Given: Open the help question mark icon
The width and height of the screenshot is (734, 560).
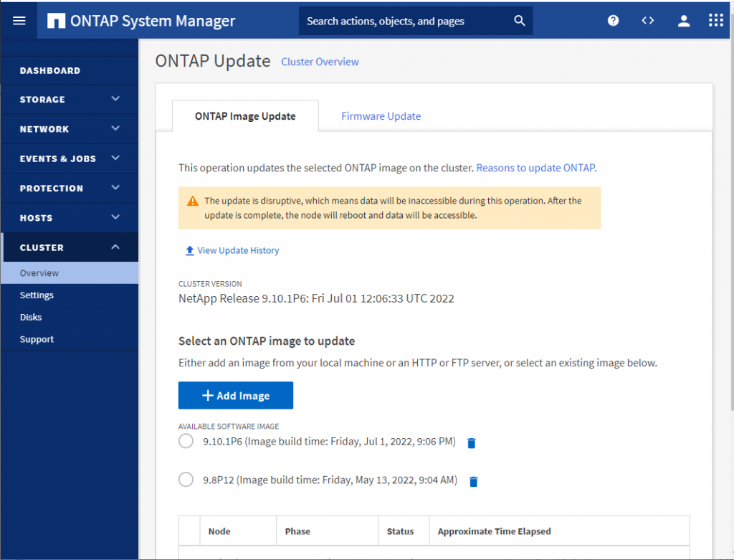Looking at the screenshot, I should point(613,21).
